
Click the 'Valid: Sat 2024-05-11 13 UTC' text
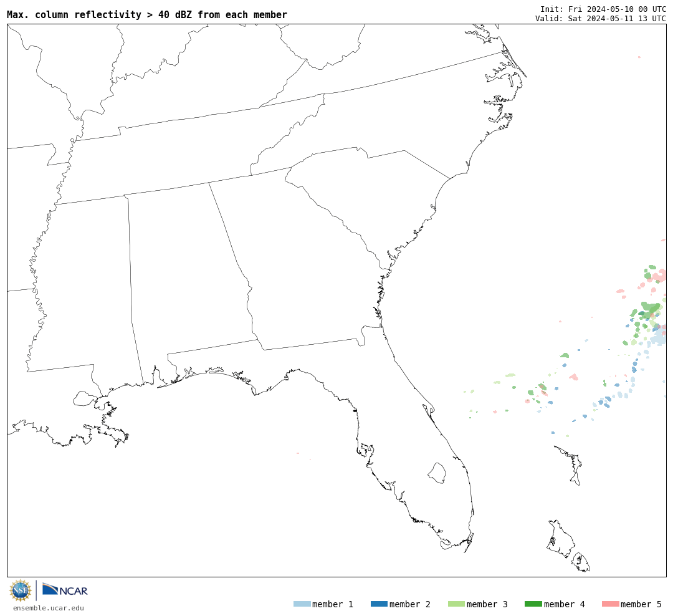tap(601, 19)
